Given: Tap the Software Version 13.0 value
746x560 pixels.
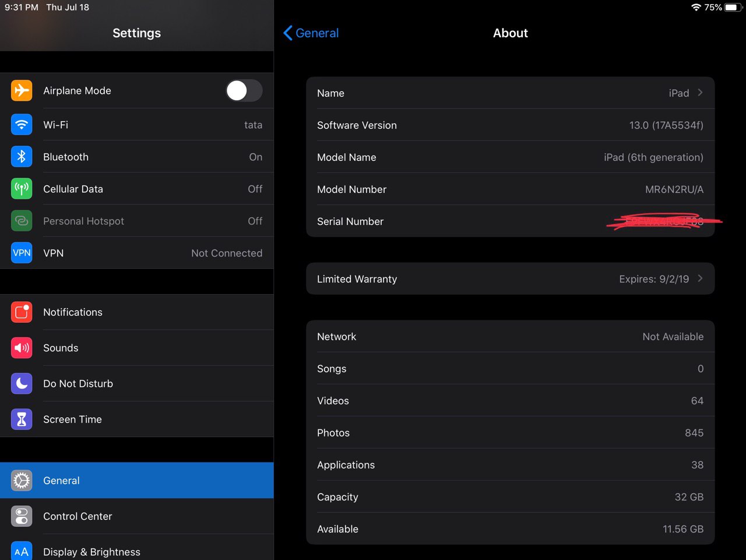Looking at the screenshot, I should tap(666, 125).
